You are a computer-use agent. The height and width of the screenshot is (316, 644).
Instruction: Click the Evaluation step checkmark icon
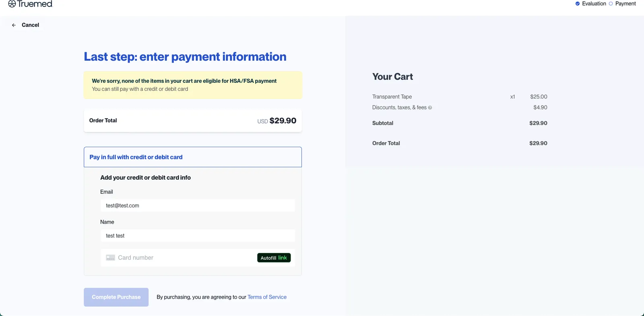(x=578, y=4)
